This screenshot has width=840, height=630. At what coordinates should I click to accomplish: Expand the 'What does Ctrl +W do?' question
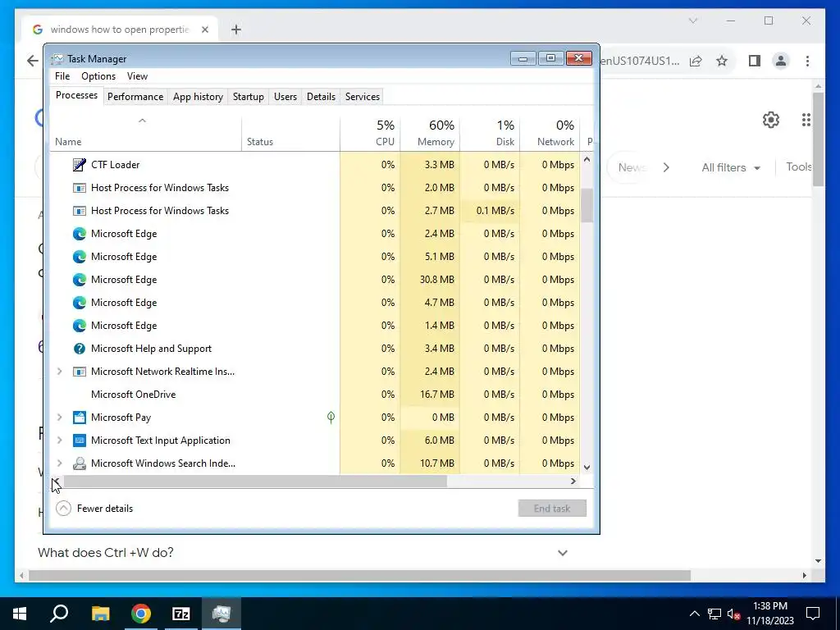[x=563, y=553]
